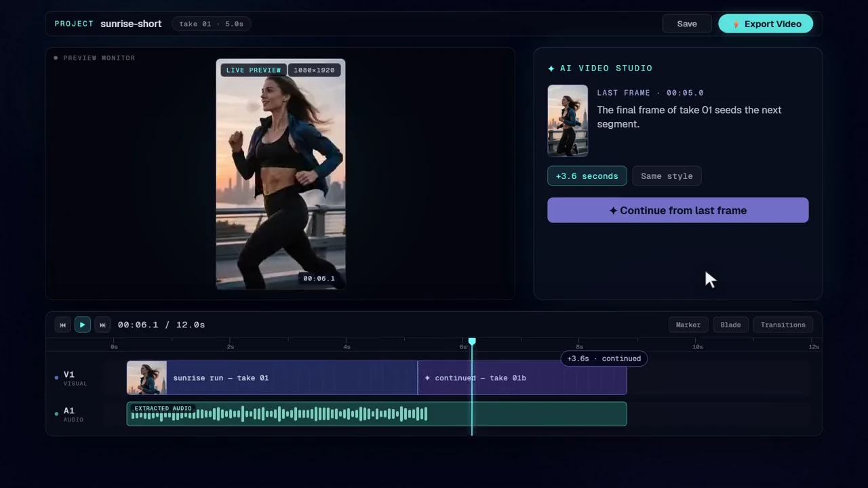Select the continued take 01b clip
This screenshot has height=488, width=868.
(x=522, y=378)
